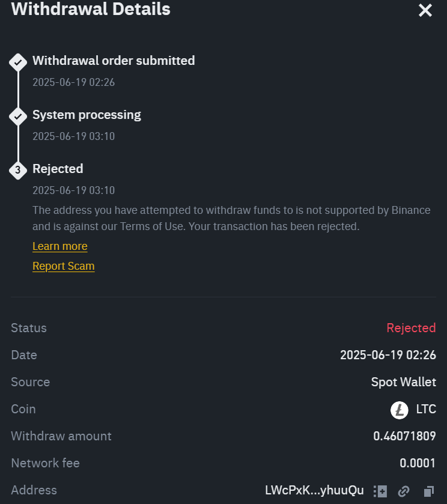Click the LTC coin label
This screenshot has width=447, height=504.
pos(426,409)
